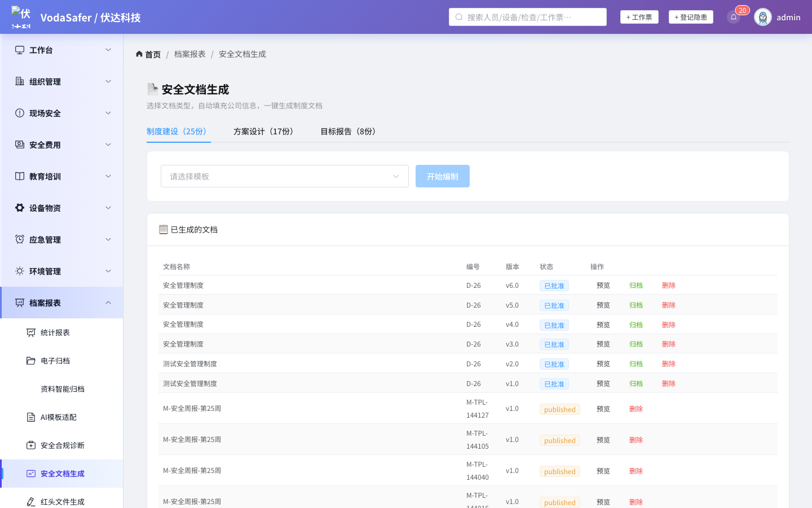Click the VodaSafer logo image
Viewport: 812px width, 508px height.
click(21, 17)
